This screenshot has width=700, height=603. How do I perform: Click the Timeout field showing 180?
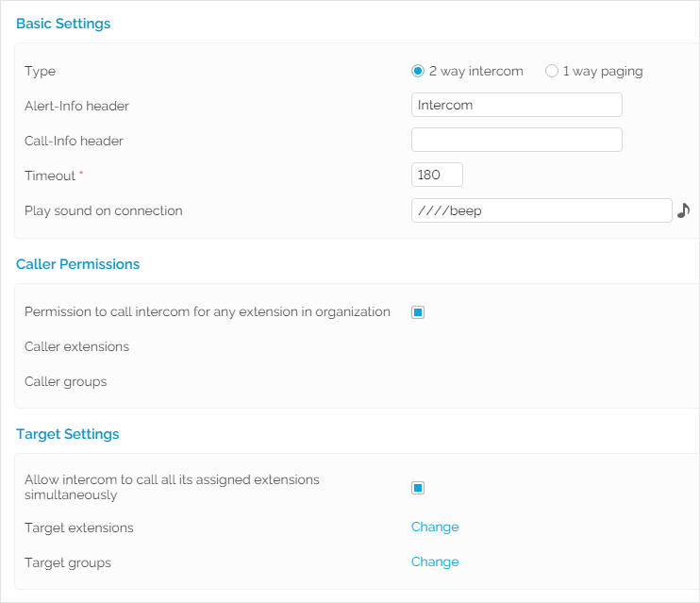(437, 175)
